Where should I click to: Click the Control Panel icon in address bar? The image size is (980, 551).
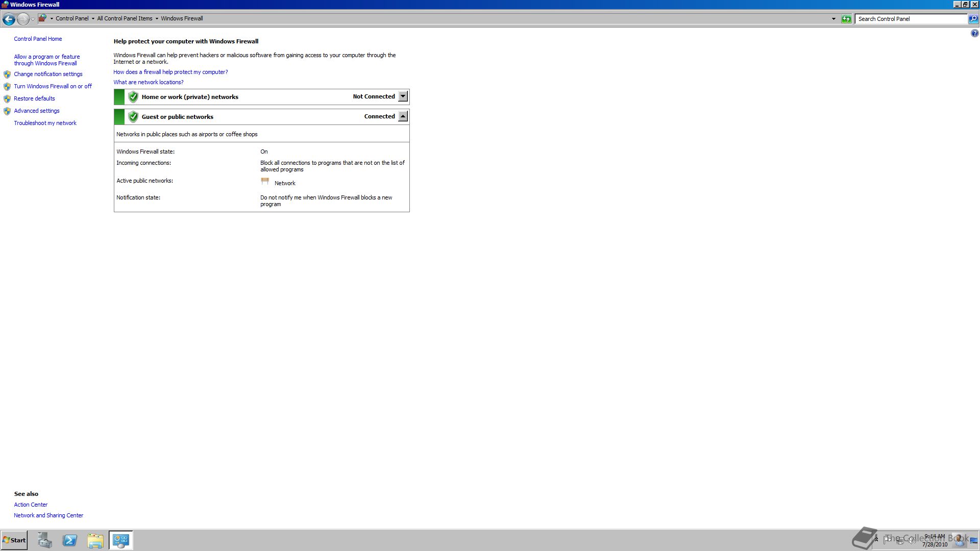point(42,18)
